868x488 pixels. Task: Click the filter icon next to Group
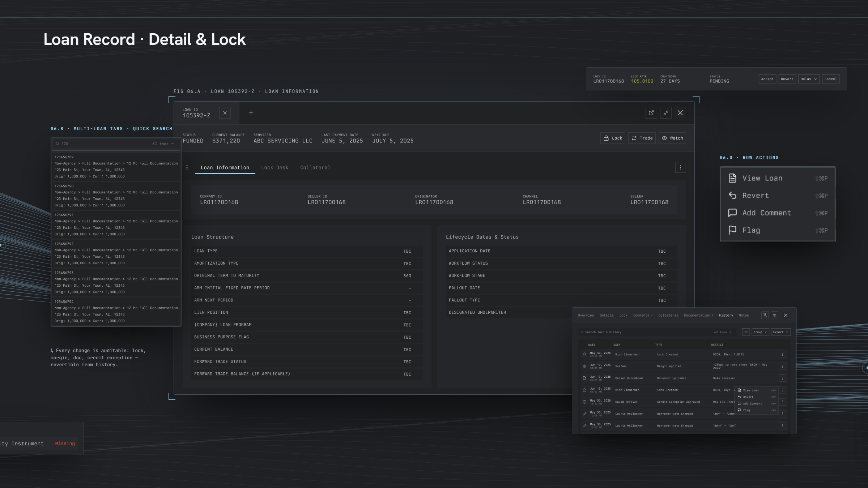[x=746, y=332]
